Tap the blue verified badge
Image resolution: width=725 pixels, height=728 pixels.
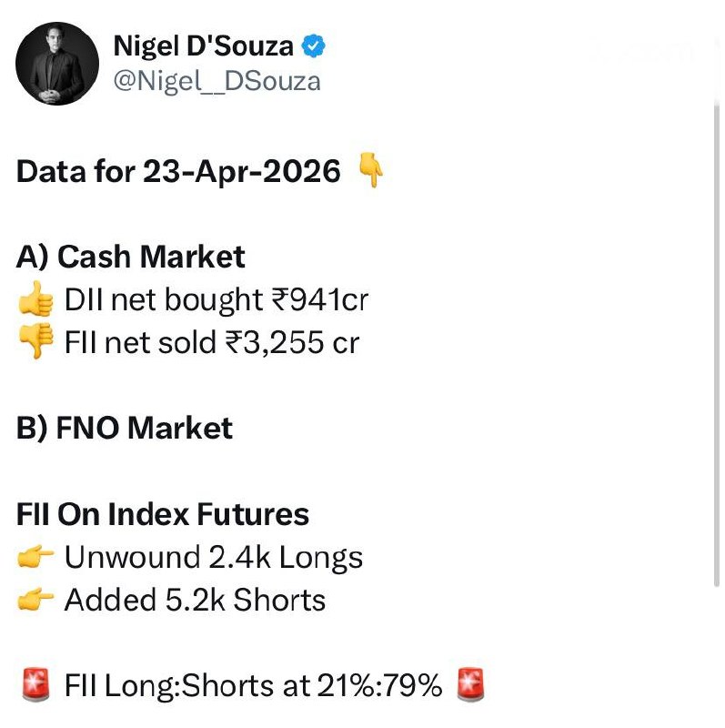point(315,45)
